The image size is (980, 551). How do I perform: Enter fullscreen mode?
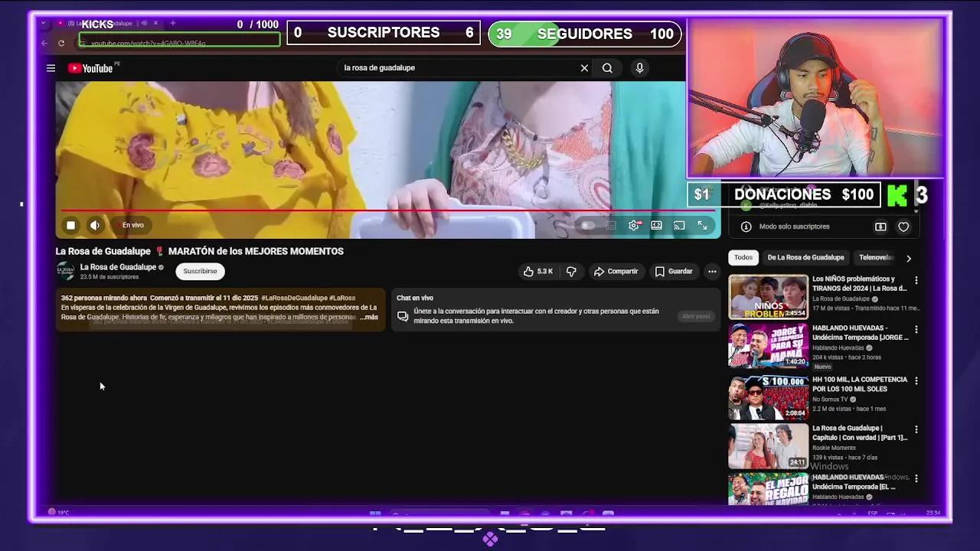(x=702, y=226)
